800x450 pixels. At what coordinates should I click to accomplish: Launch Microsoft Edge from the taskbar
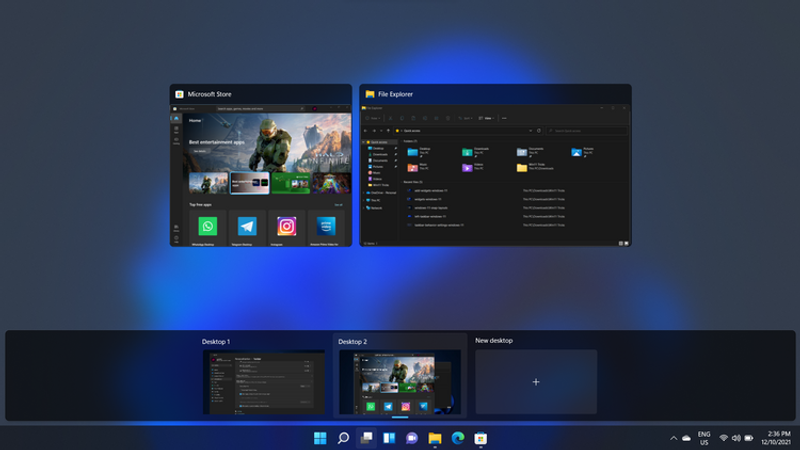(458, 438)
